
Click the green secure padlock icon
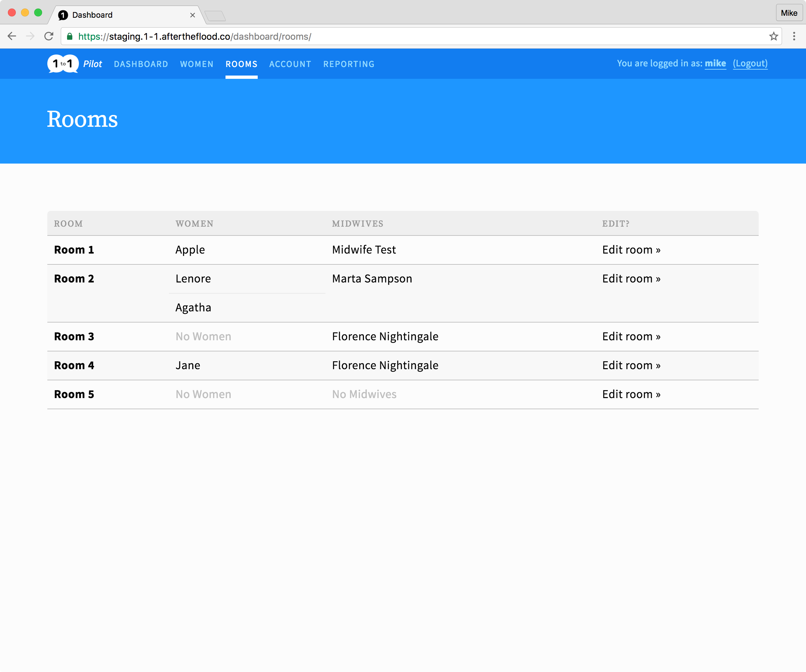(x=70, y=36)
